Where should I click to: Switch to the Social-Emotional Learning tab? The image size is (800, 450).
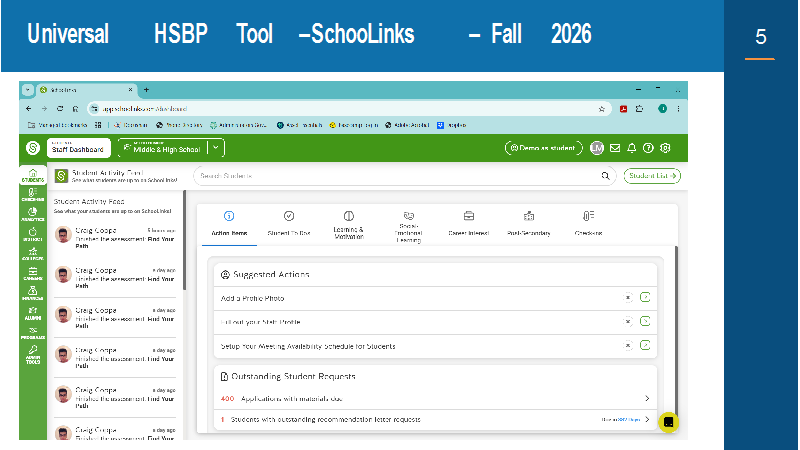[408, 225]
